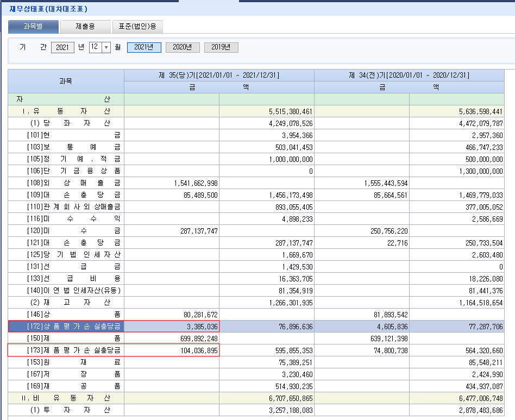Click the (2)재고자산 subtotal row

coord(66,302)
